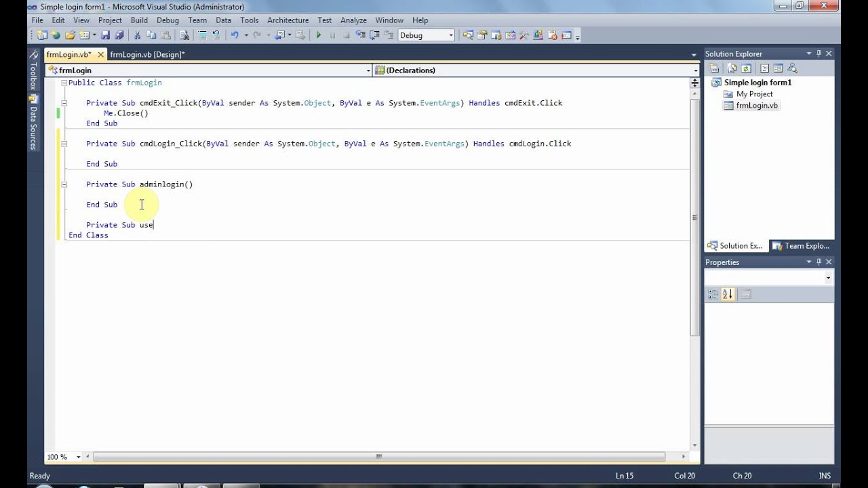Click the horizontal scrollbar of the code editor
The width and height of the screenshot is (868, 488).
click(380, 457)
